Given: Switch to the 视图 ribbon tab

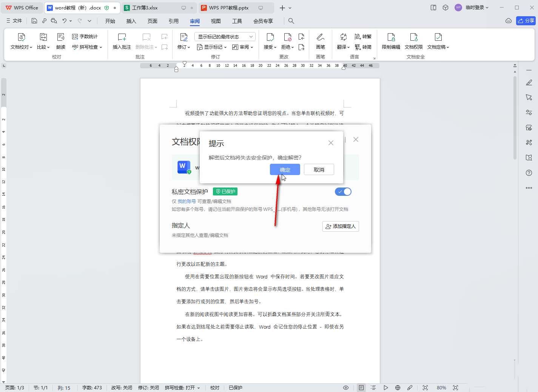Looking at the screenshot, I should [x=216, y=21].
